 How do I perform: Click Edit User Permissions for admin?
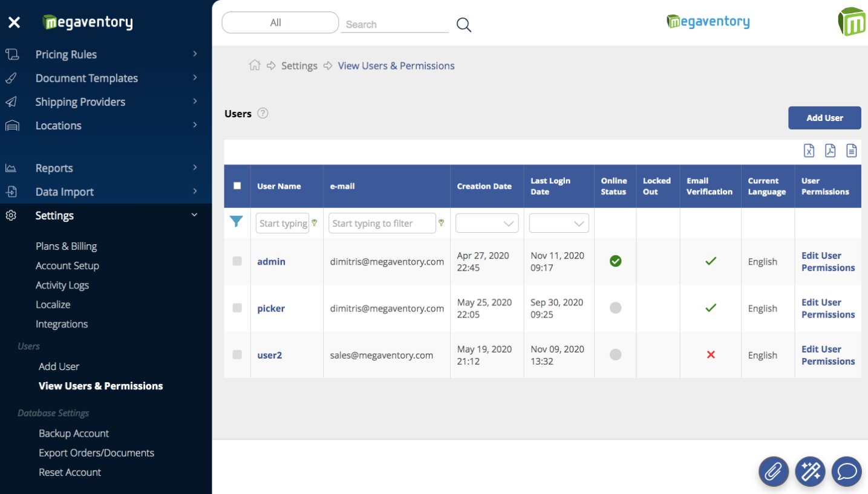[x=827, y=262]
